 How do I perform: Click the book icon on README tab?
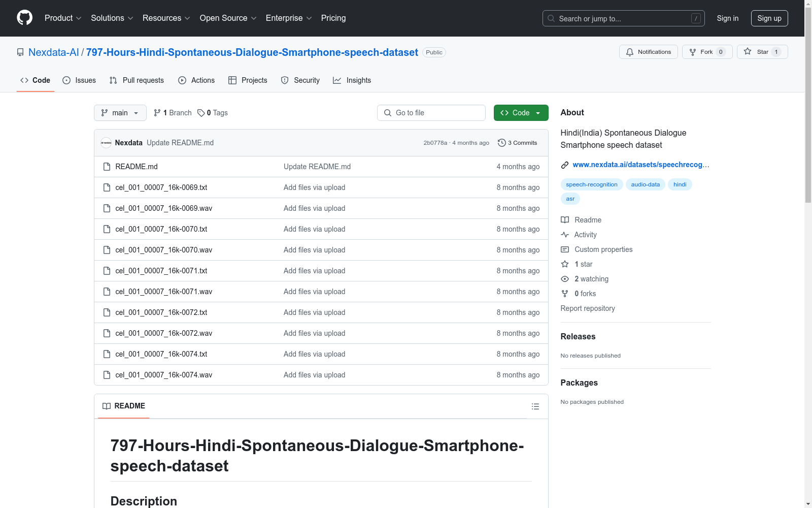[x=107, y=406]
